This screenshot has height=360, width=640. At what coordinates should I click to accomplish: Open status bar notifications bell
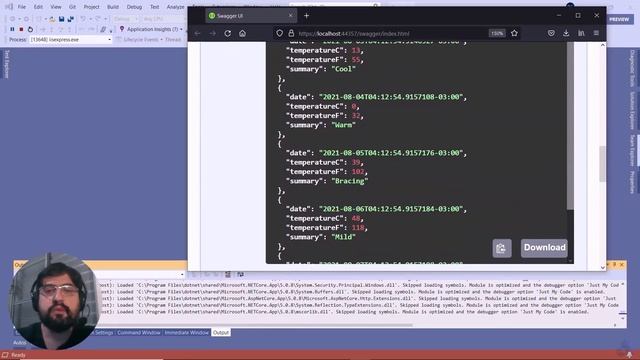click(629, 355)
